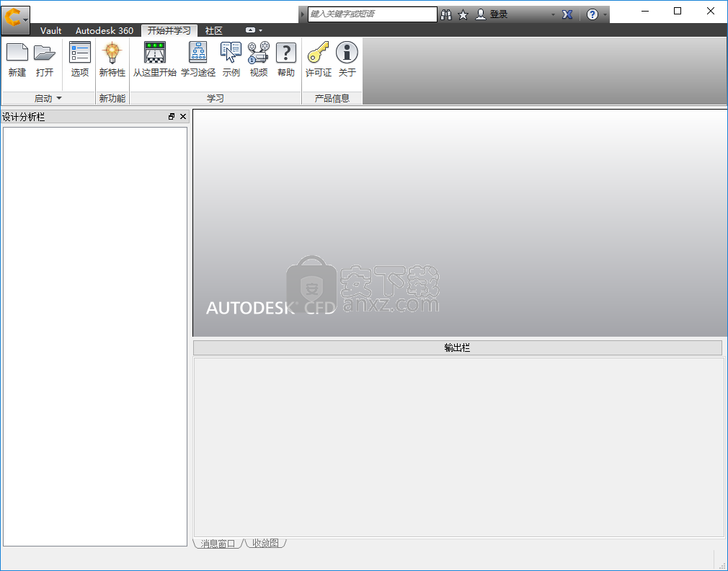Viewport: 728px width, 571px height.
Task: Select the 消息窗口 output tab
Action: click(218, 543)
